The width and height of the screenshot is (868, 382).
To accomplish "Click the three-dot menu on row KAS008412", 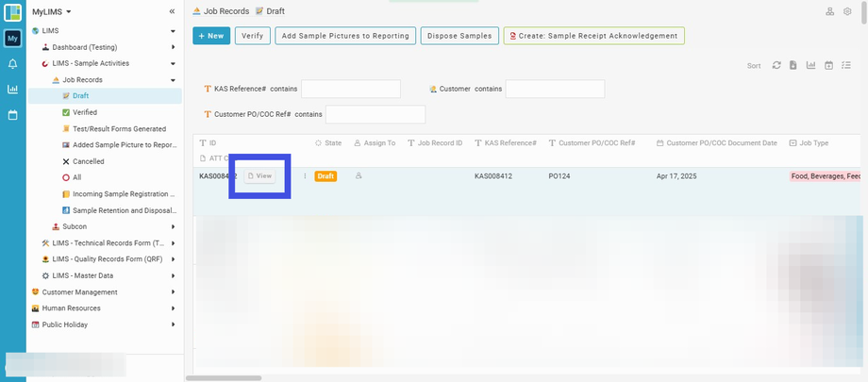I will [x=305, y=176].
